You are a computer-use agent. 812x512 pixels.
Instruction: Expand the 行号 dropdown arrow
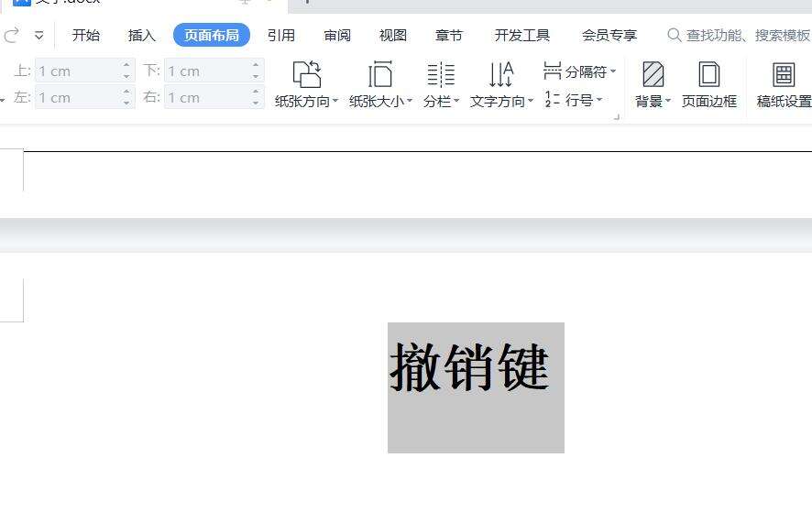(599, 99)
